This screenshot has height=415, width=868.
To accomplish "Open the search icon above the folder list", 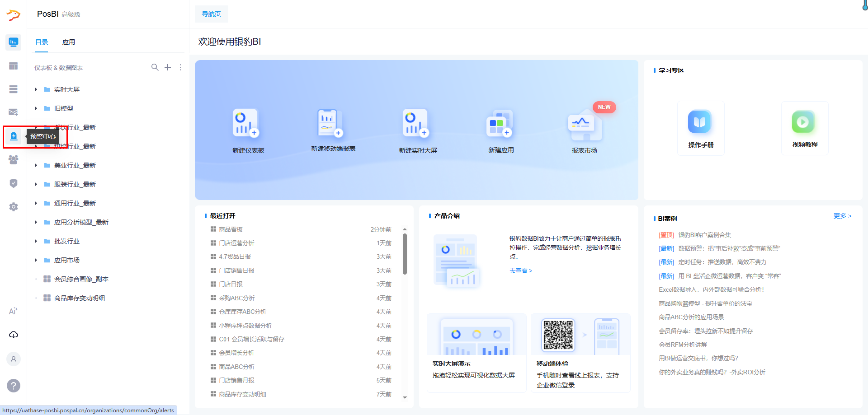I will point(155,67).
